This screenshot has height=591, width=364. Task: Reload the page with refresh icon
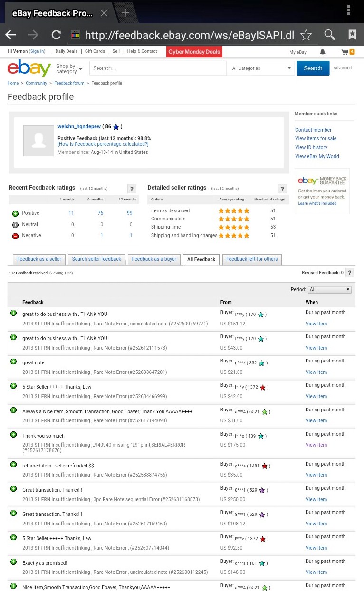click(x=56, y=35)
